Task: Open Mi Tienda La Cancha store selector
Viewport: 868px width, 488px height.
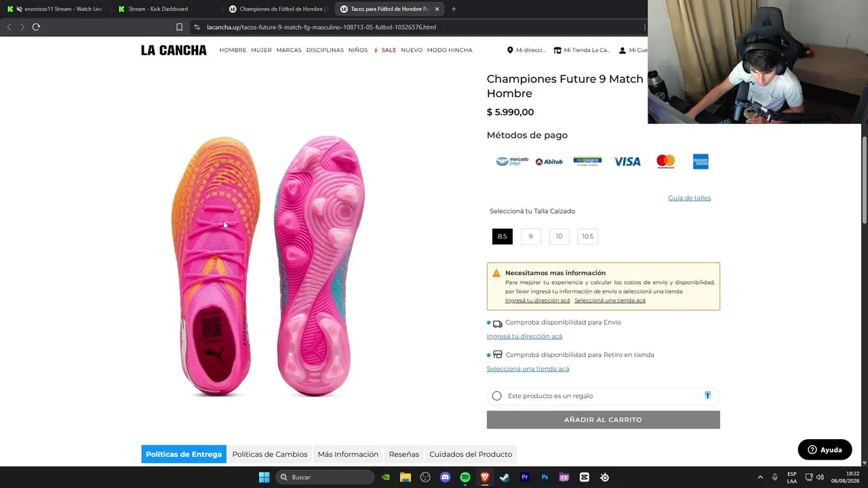Action: 582,50
